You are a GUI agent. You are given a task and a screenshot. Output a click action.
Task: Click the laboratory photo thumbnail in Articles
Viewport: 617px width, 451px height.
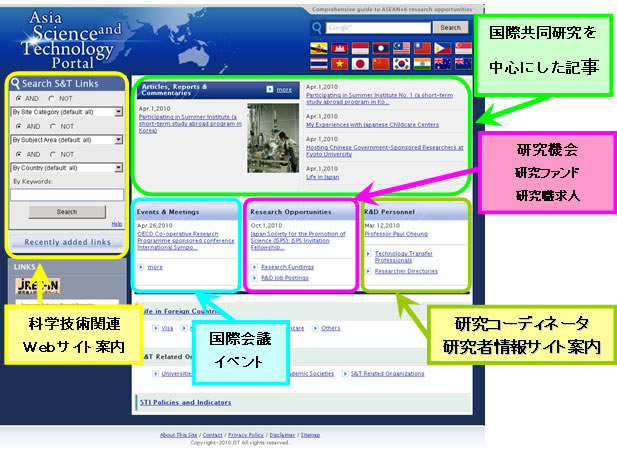273,138
